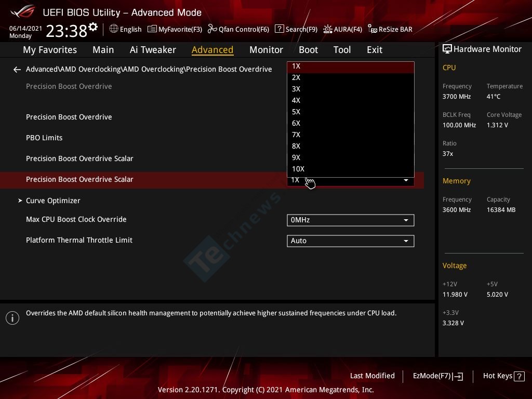The height and width of the screenshot is (399, 532).
Task: Click the Last Modified button
Action: pyautogui.click(x=372, y=376)
